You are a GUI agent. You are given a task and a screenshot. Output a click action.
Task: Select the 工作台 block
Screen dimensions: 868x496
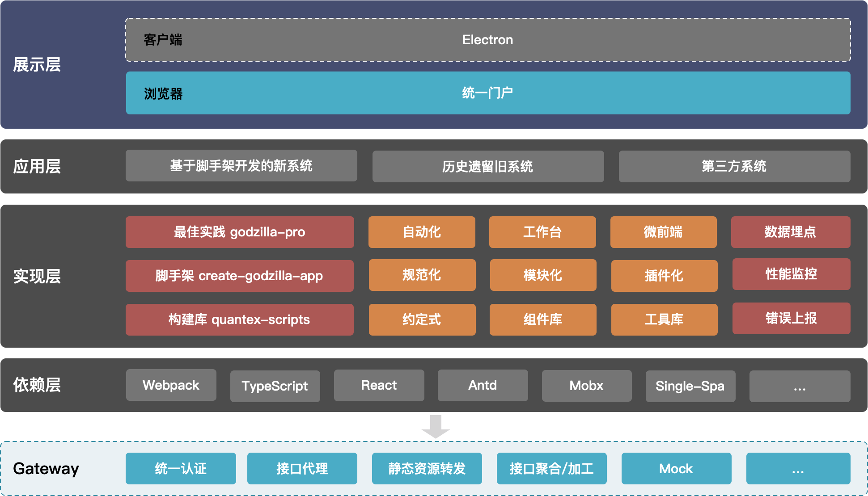542,232
